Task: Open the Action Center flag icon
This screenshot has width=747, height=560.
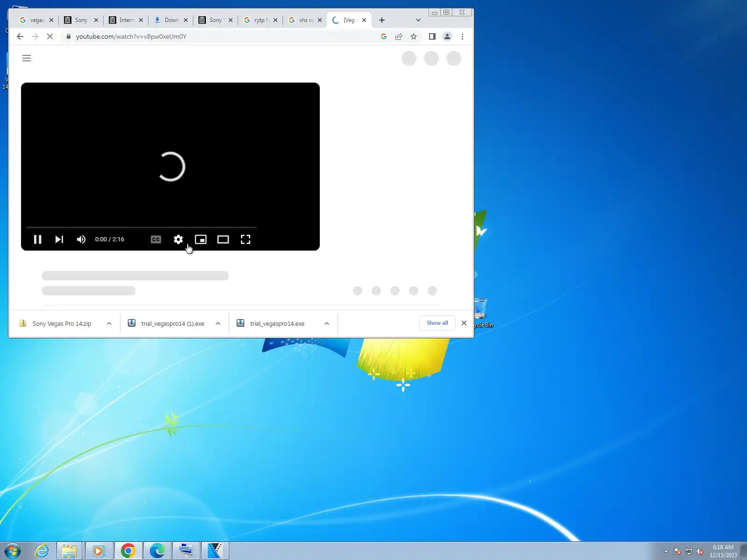Action: coord(677,551)
